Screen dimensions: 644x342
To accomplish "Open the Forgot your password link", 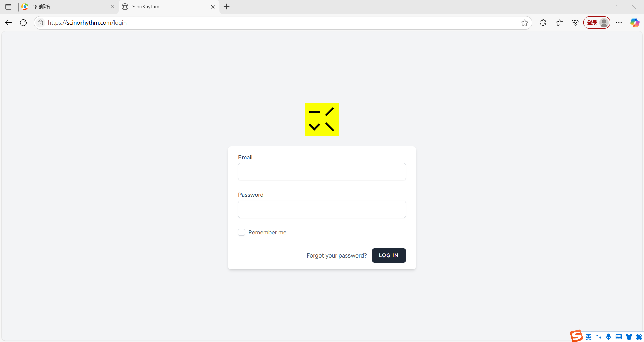I will point(336,255).
